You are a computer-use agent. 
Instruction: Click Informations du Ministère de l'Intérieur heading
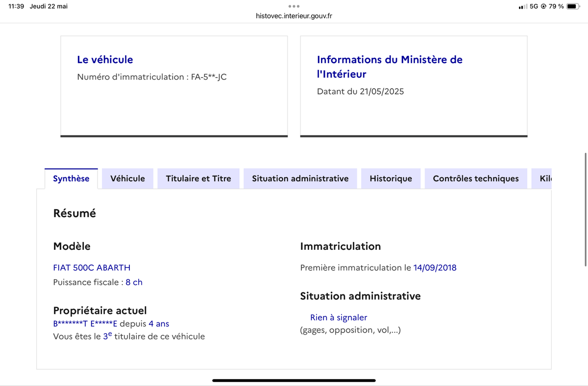pos(390,67)
